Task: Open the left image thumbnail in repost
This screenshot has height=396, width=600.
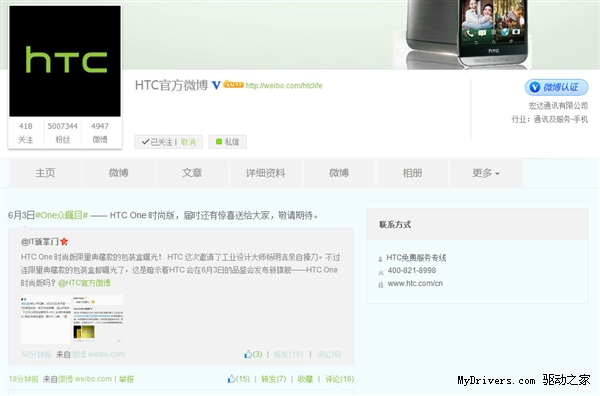Action: click(46, 319)
